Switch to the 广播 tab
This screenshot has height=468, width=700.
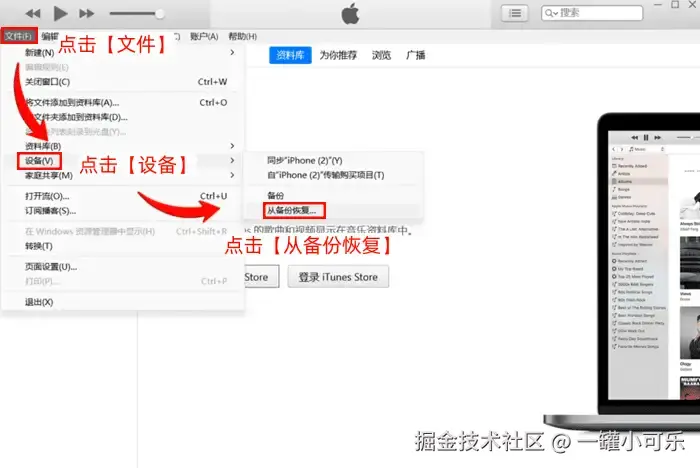[415, 55]
